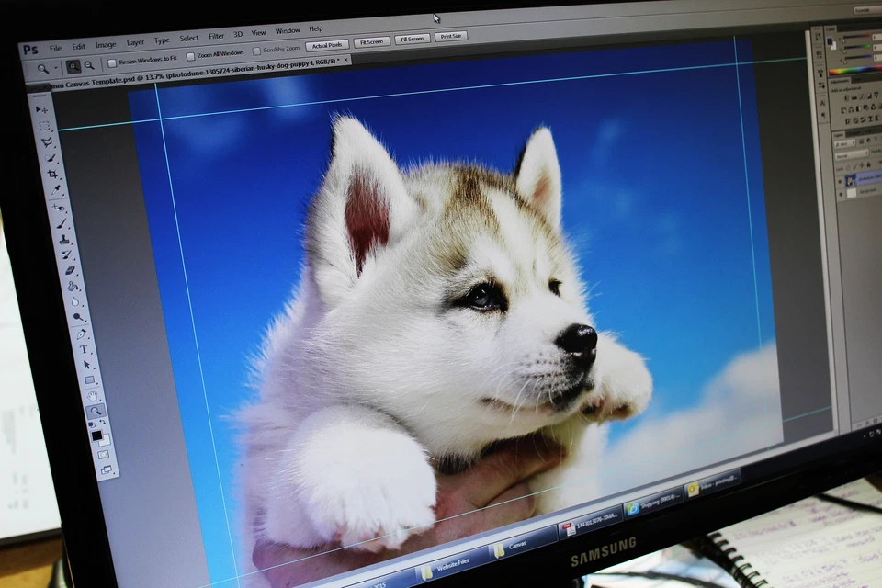Close the Canvas Template document tab
The height and width of the screenshot is (588, 882).
click(345, 60)
